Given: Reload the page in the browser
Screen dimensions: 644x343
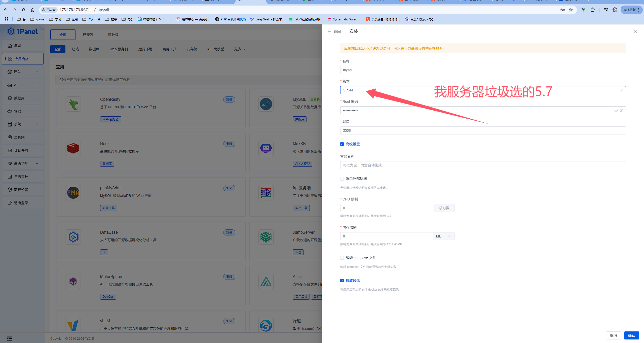Looking at the screenshot, I should point(24,10).
